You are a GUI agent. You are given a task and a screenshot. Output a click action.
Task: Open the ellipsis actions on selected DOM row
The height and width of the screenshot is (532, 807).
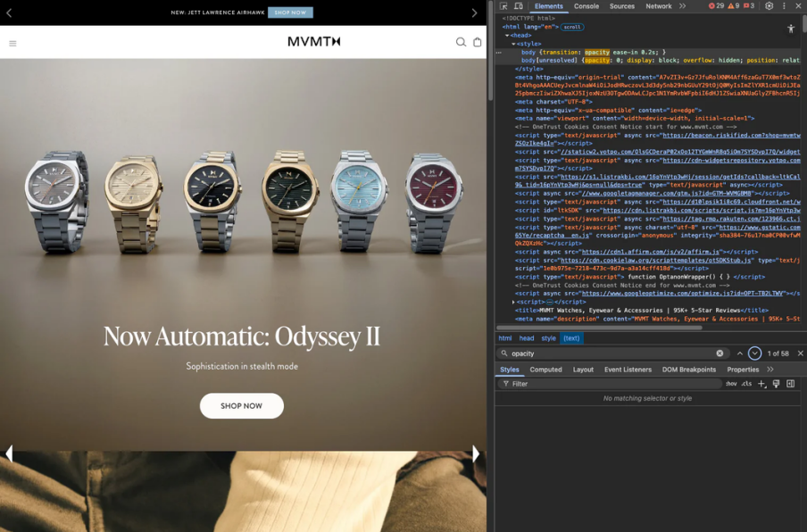point(499,53)
